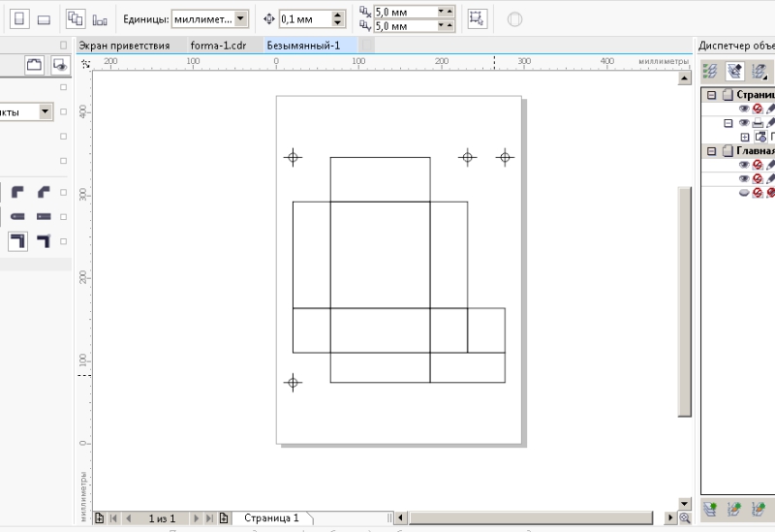Toggle eye of second Главная страница layer

[744, 178]
